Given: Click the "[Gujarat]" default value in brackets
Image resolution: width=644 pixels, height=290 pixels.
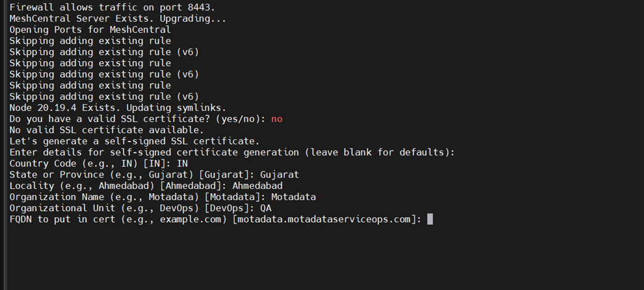Looking at the screenshot, I should 226,175.
